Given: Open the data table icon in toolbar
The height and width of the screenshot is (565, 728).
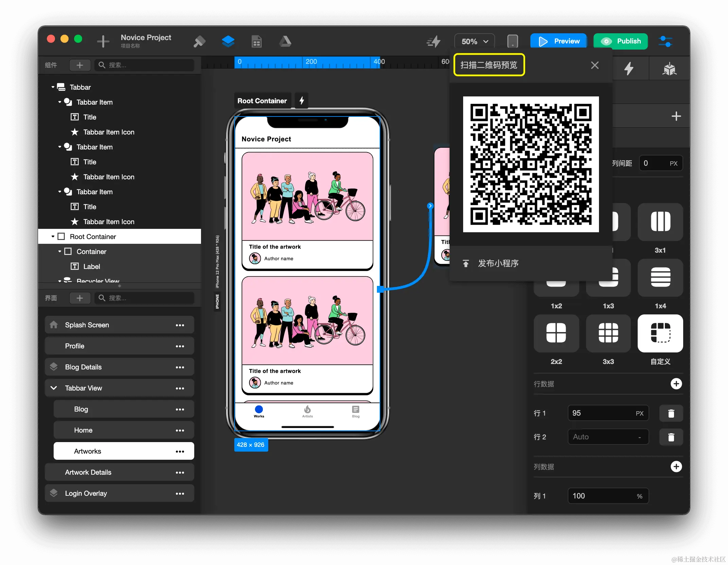Looking at the screenshot, I should (x=256, y=41).
